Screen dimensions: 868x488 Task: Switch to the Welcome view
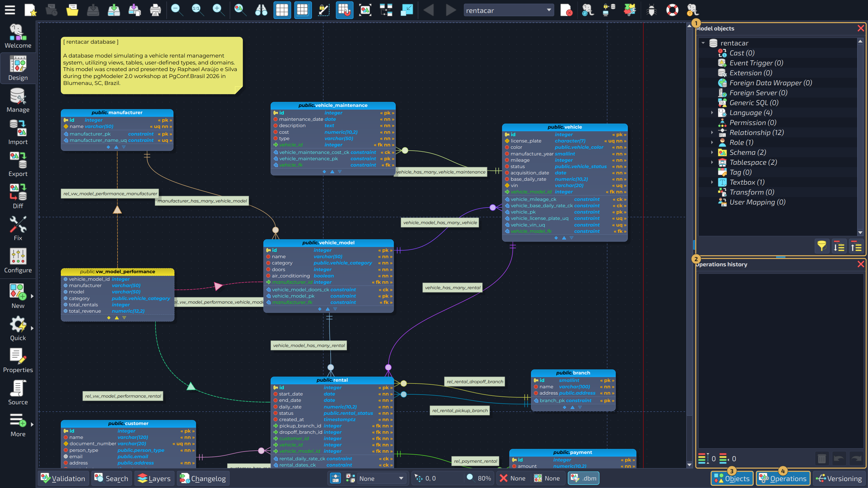coord(18,36)
